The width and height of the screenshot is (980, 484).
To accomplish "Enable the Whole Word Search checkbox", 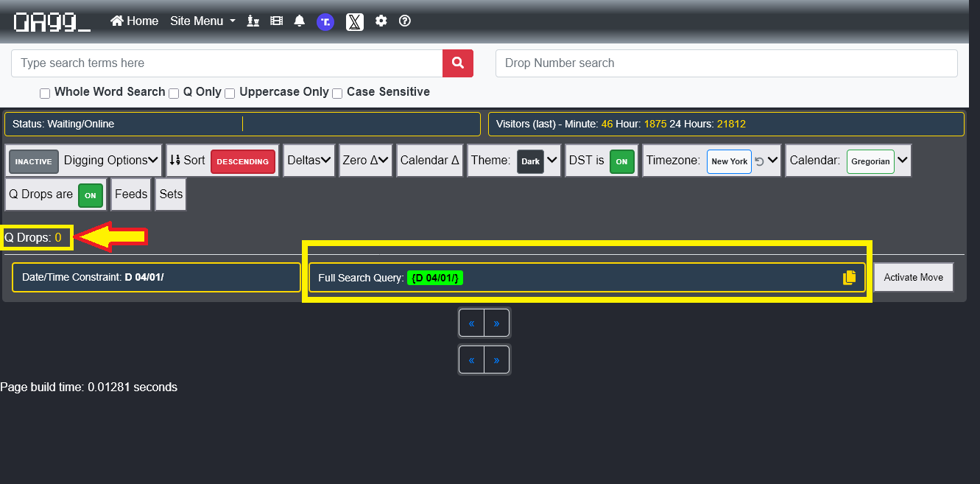I will (45, 94).
